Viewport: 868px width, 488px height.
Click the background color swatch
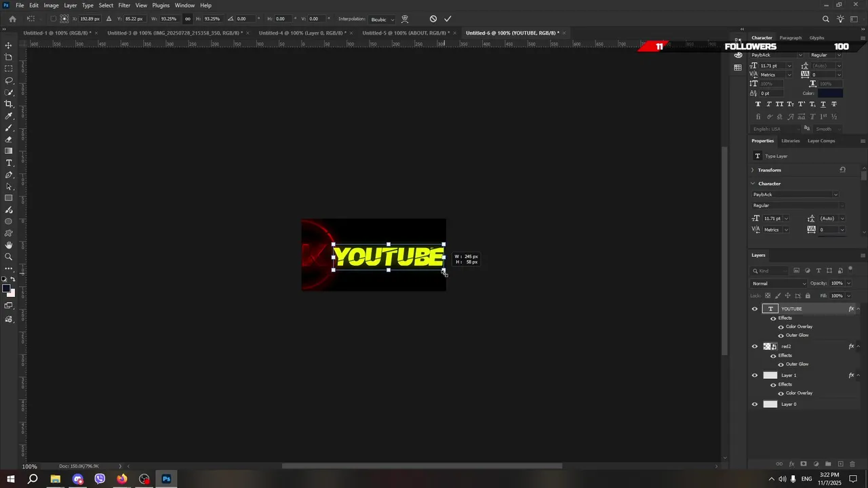[x=11, y=293]
